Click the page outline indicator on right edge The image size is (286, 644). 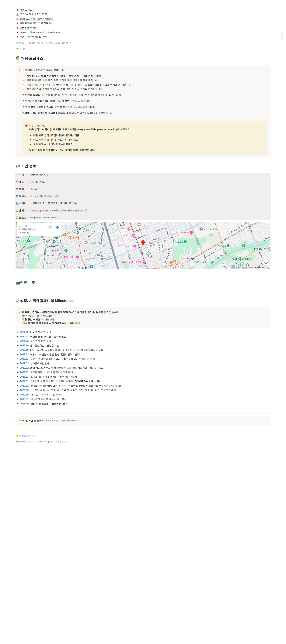tap(282, 37)
